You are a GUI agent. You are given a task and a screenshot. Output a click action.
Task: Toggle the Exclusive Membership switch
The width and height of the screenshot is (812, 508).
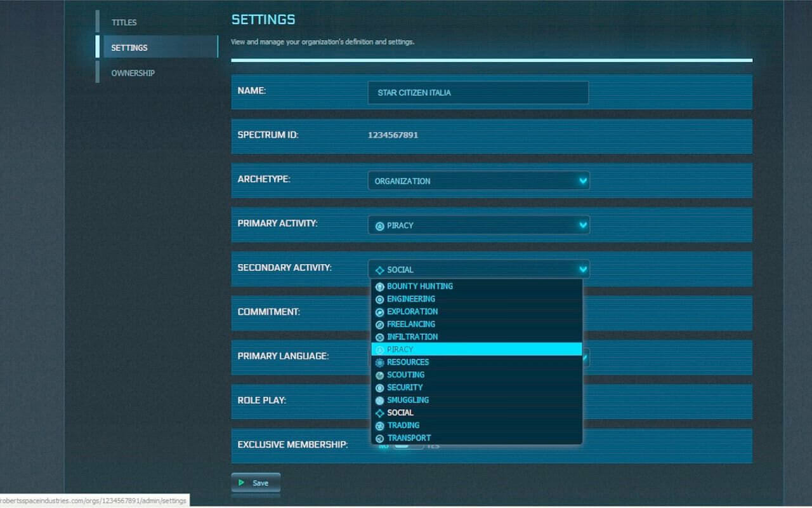tap(408, 446)
